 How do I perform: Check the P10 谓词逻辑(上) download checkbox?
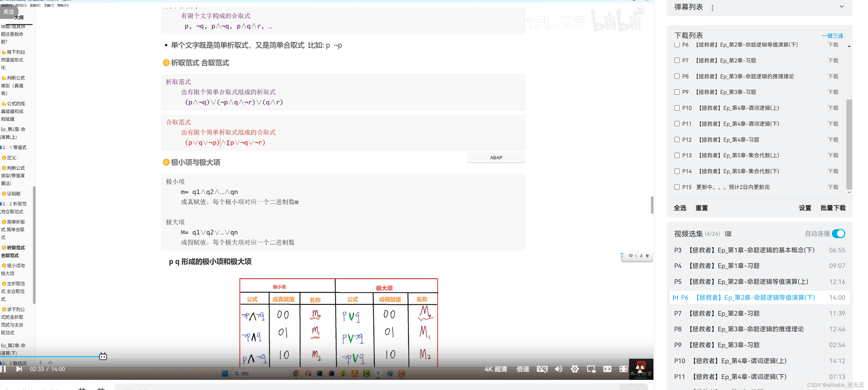(x=677, y=108)
